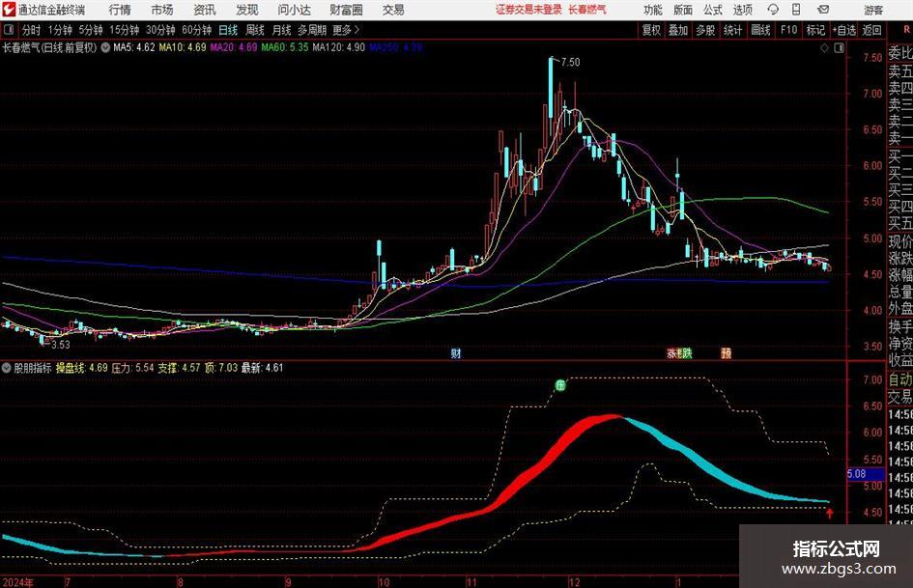Open the mobile phone icon in title bar
The image size is (913, 588).
796,10
